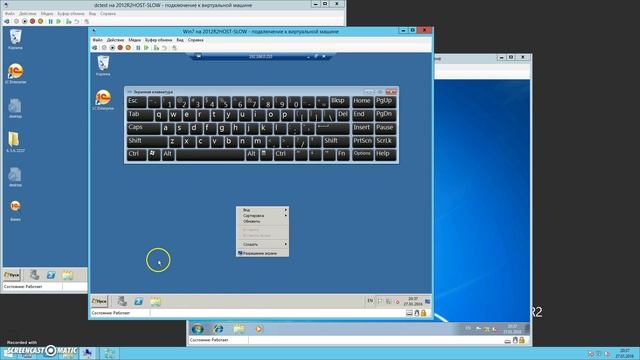Click Пуск start button in dctest window
Screen dimensions: 640x360
click(x=12, y=275)
